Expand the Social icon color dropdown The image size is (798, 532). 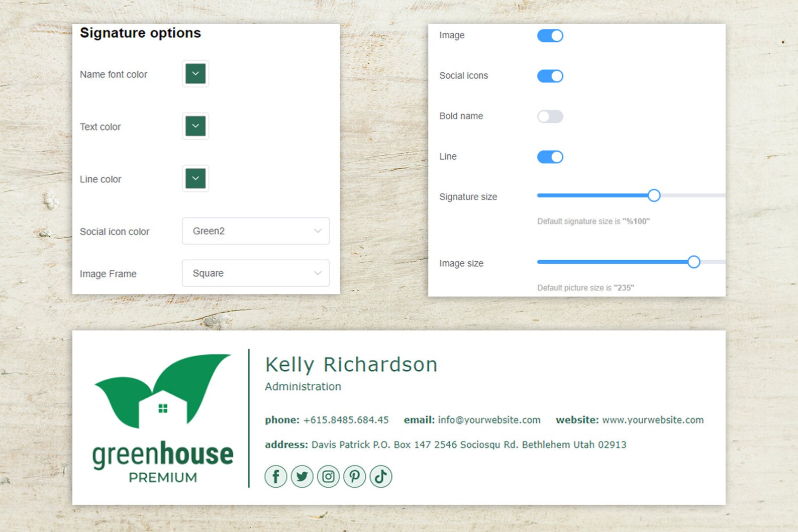coord(256,231)
